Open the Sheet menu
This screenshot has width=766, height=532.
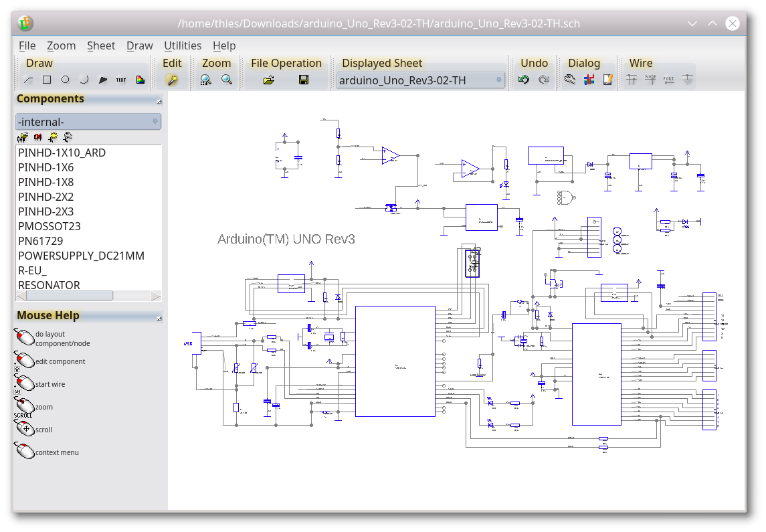[101, 46]
